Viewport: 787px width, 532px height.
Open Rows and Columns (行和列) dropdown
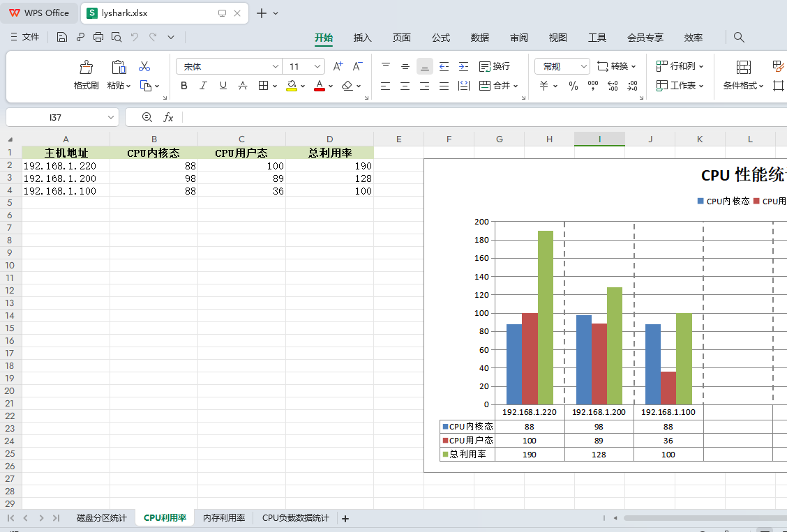pyautogui.click(x=680, y=66)
